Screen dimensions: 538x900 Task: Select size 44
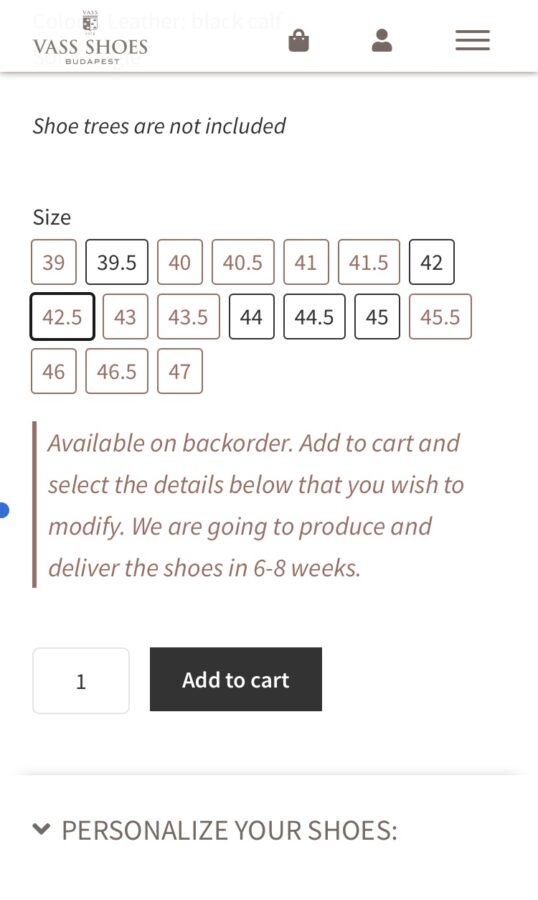(x=251, y=317)
